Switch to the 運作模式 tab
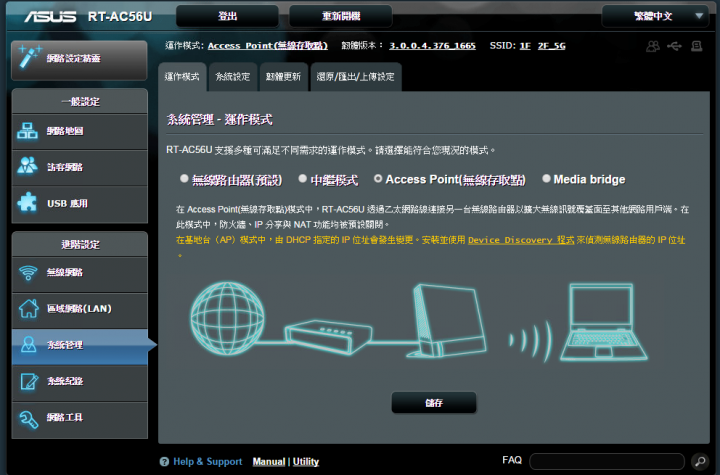The width and height of the screenshot is (720, 475). coord(182,77)
